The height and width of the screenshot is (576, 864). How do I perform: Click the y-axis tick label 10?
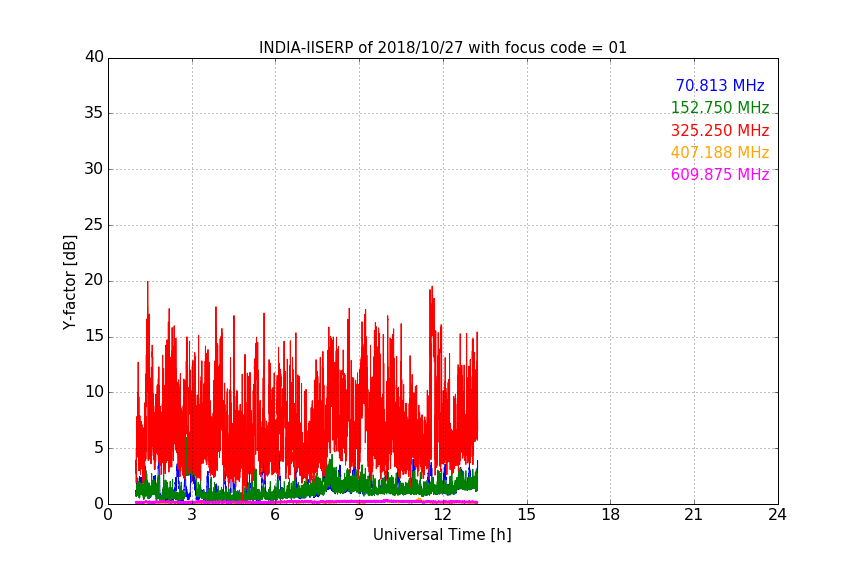pos(94,392)
